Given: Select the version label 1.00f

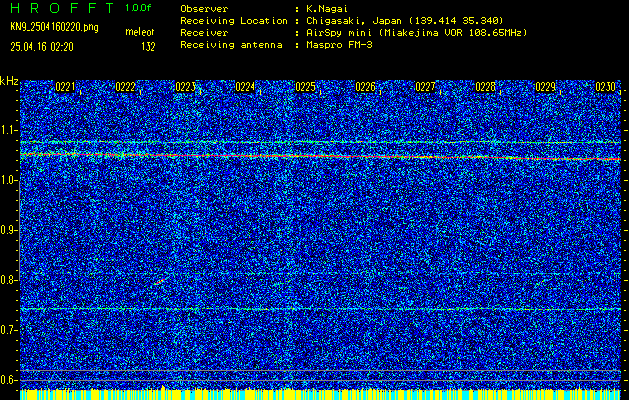Looking at the screenshot, I should click(138, 8).
